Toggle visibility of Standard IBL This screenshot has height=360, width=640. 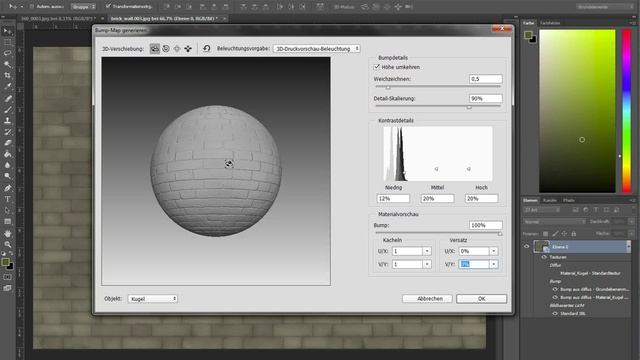[555, 313]
